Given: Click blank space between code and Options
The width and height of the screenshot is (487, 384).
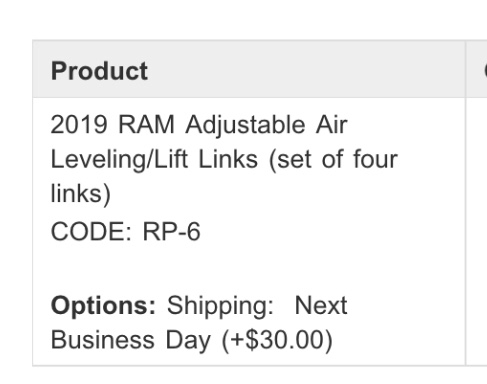Looking at the screenshot, I should pyautogui.click(x=249, y=268).
